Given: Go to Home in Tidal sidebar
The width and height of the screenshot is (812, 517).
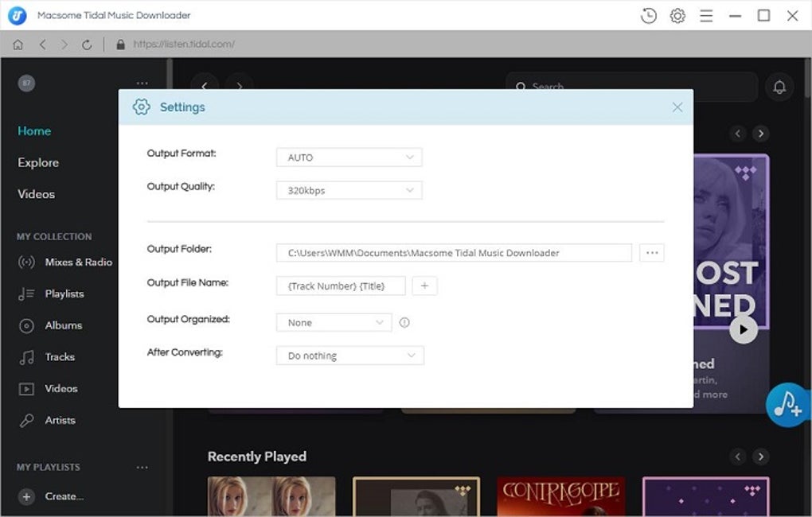Looking at the screenshot, I should pos(34,131).
